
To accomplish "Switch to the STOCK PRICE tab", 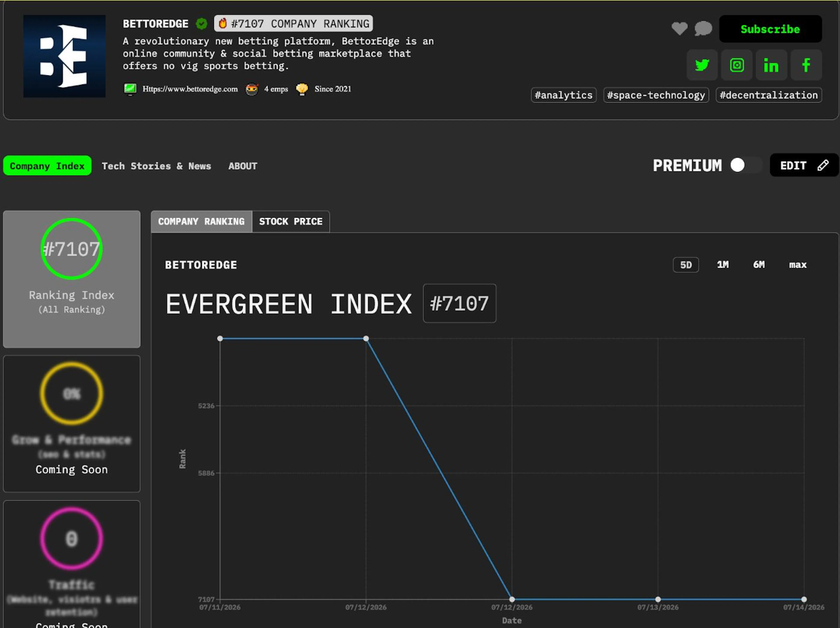I will coord(290,222).
